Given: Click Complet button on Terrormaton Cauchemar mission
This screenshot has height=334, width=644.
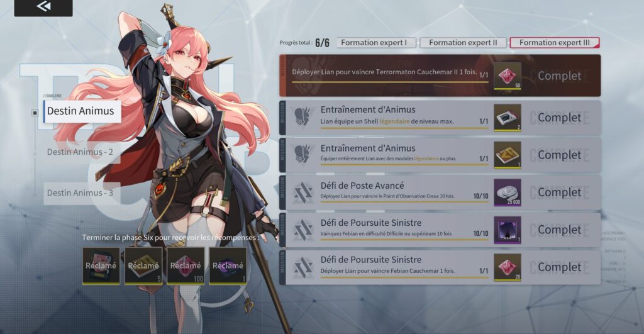Looking at the screenshot, I should [x=559, y=75].
